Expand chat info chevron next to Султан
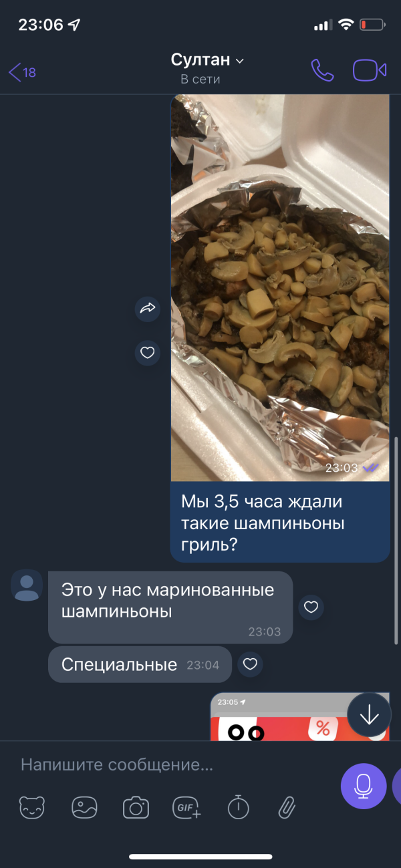 (240, 61)
